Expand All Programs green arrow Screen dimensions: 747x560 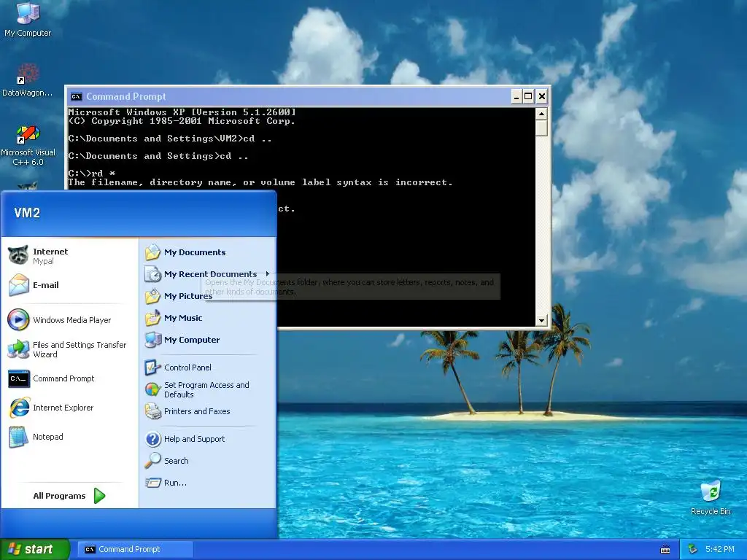point(99,496)
